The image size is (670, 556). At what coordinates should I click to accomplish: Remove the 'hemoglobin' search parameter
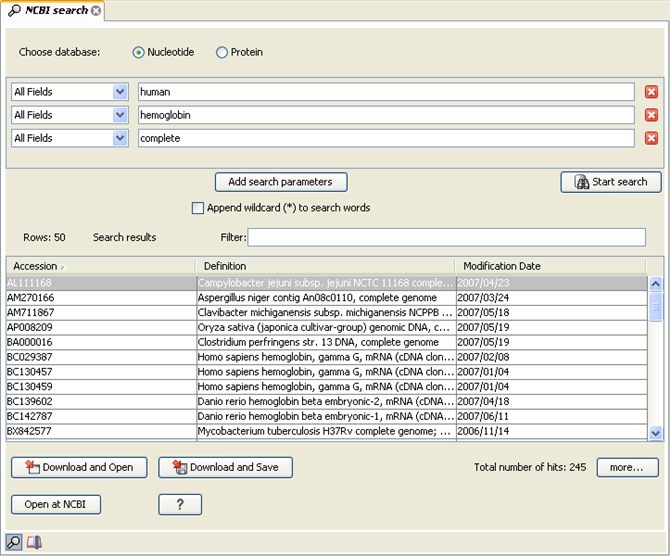[x=651, y=115]
